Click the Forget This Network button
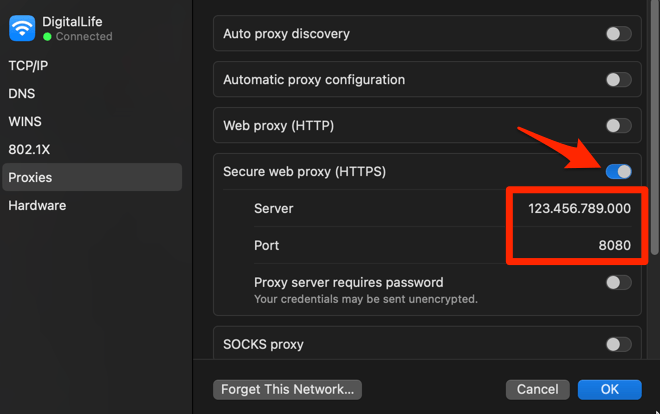Viewport: 660px width, 414px height. [x=287, y=389]
